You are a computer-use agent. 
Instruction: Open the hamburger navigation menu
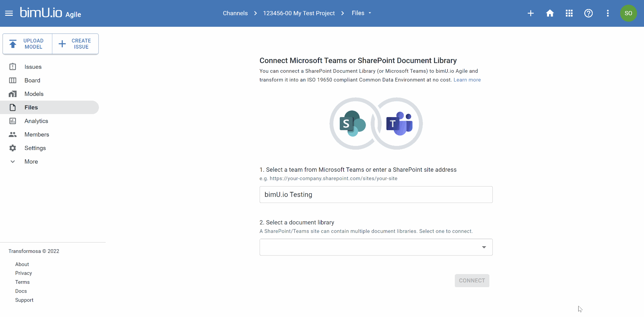click(x=9, y=13)
